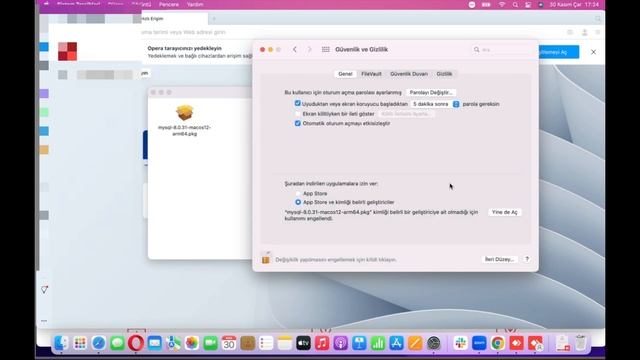Click the preferences search field
The height and width of the screenshot is (360, 640).
(503, 49)
